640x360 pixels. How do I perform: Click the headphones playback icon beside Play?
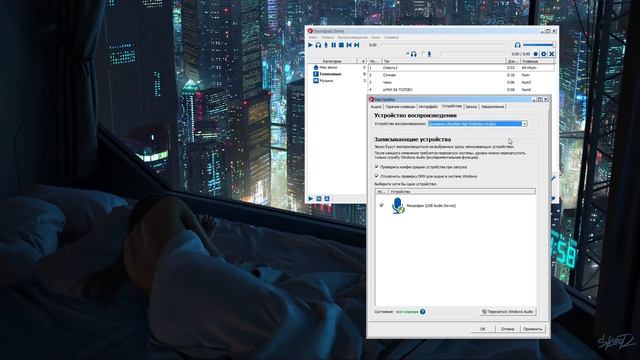(318, 45)
